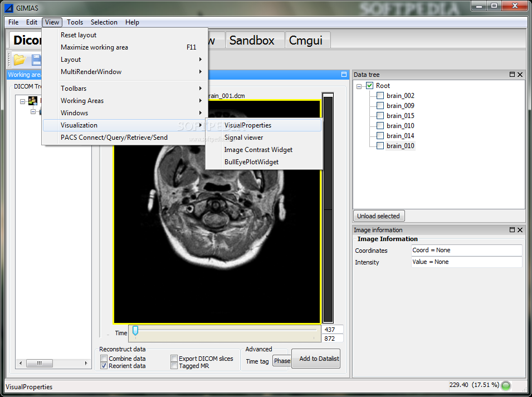Enable the Combine data checkbox
This screenshot has width=532, height=397.
click(x=104, y=359)
